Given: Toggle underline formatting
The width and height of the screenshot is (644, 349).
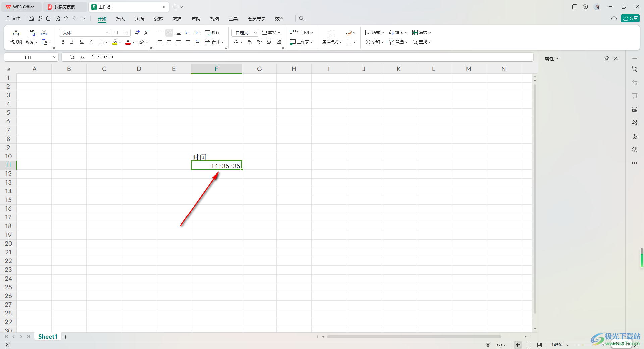Looking at the screenshot, I should pos(82,42).
